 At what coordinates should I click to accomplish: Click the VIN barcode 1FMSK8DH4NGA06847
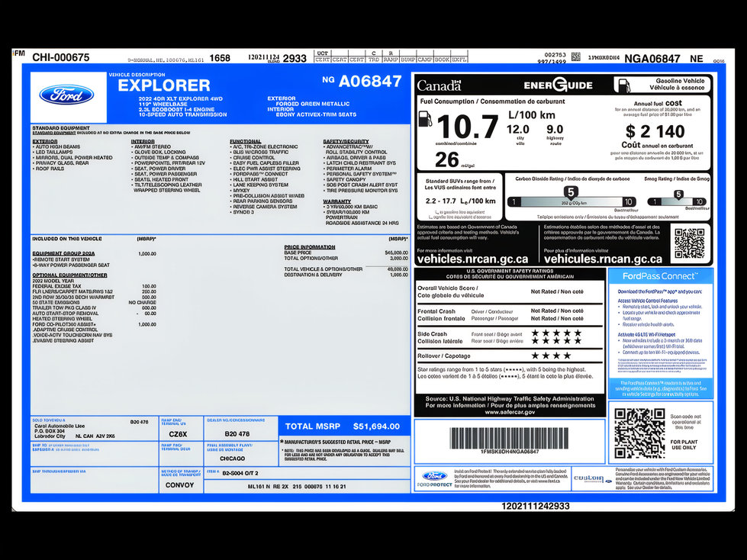tap(509, 438)
